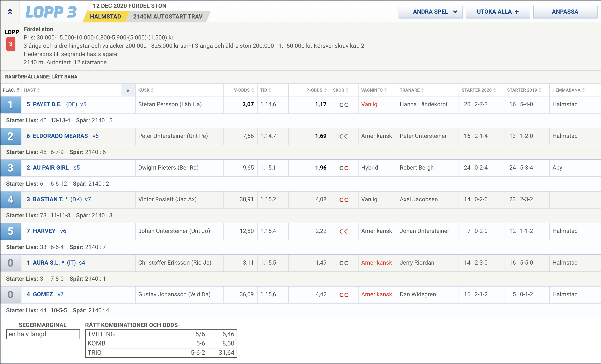Sort by P-ODDS column

pos(316,90)
